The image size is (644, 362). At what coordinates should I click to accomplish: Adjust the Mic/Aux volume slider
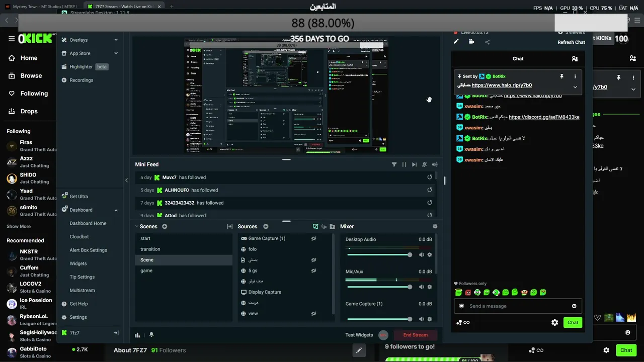[380, 287]
